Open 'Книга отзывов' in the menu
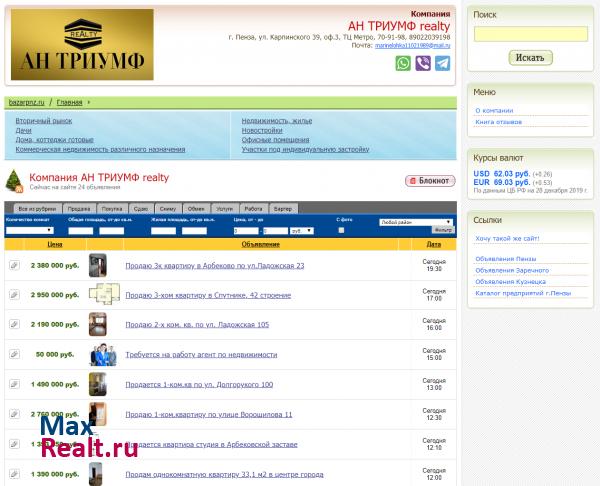 coord(498,122)
